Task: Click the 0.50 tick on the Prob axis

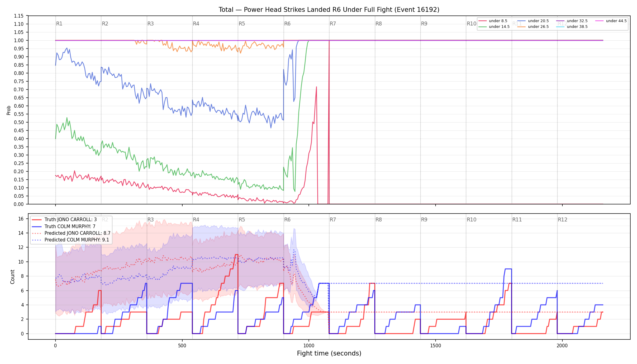Action: point(19,122)
